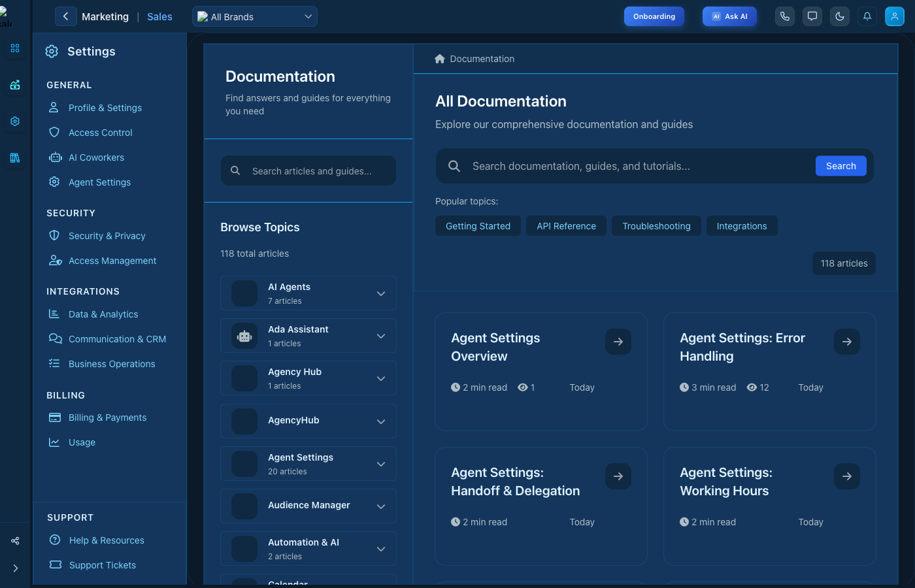Switch to the Sales tab
915x588 pixels.
pos(159,17)
